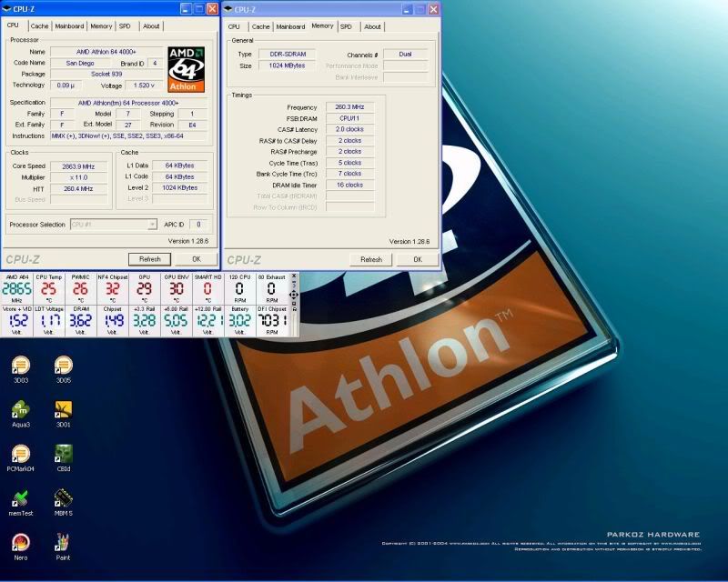This screenshot has width=728, height=582.
Task: Click OK in the left CPU-Z window
Action: [197, 259]
